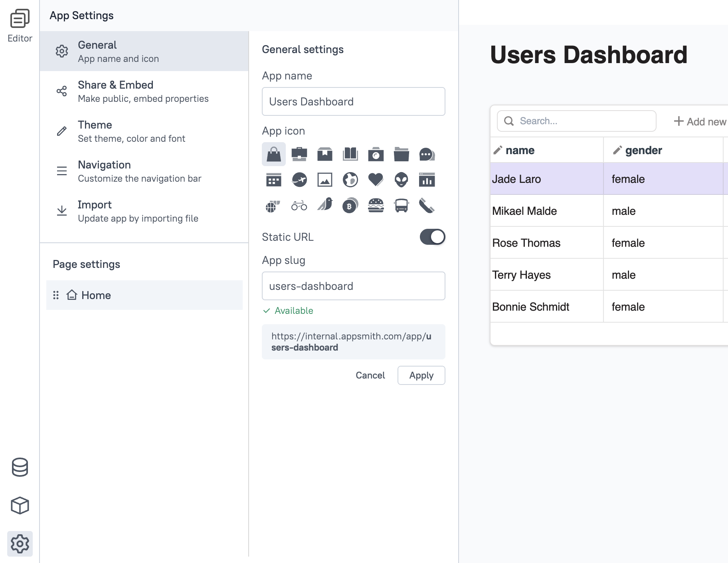728x563 pixels.
Task: Open the Datasources database sidebar icon
Action: tap(20, 467)
